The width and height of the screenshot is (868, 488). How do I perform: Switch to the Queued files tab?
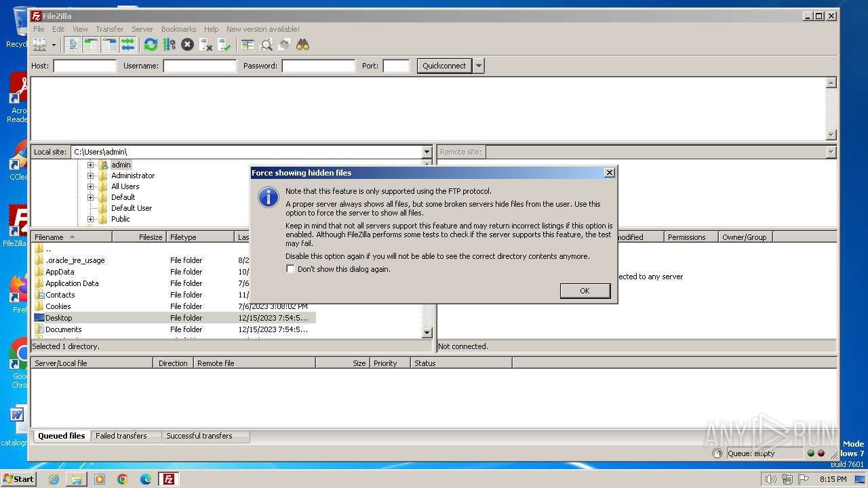(x=61, y=436)
